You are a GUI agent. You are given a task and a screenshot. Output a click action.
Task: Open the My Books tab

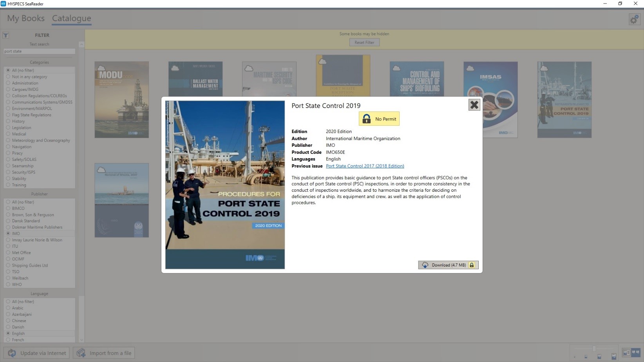click(x=26, y=18)
